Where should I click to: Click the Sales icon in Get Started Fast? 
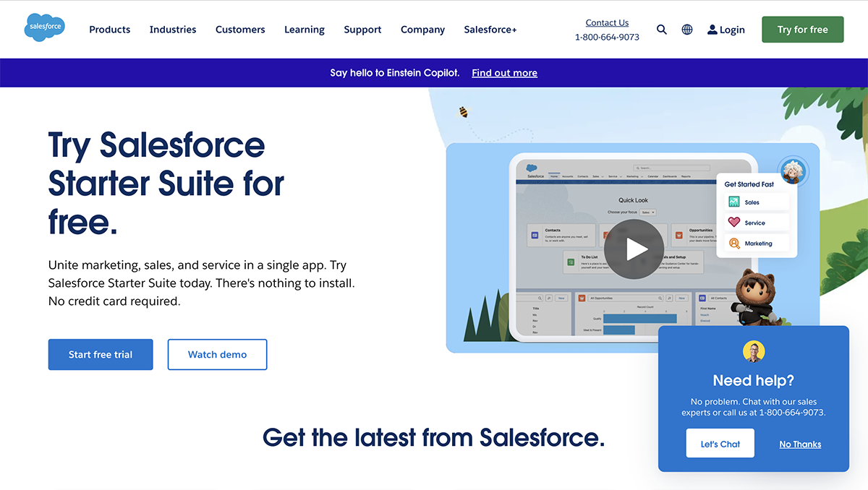tap(734, 202)
